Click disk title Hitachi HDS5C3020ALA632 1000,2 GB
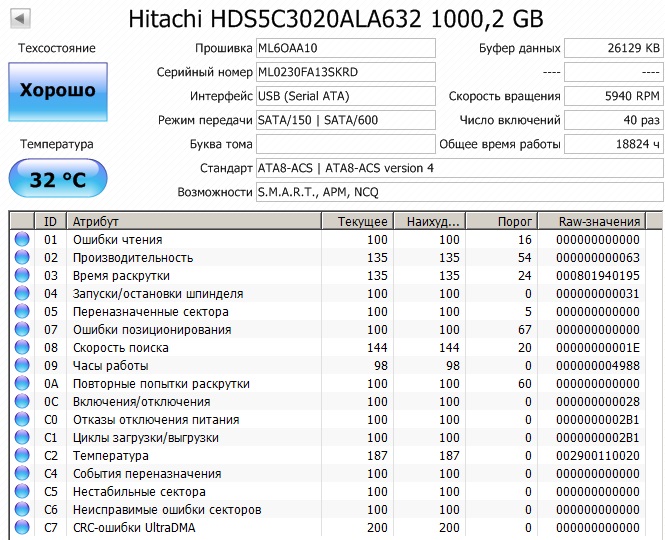665x540 pixels. 336,19
